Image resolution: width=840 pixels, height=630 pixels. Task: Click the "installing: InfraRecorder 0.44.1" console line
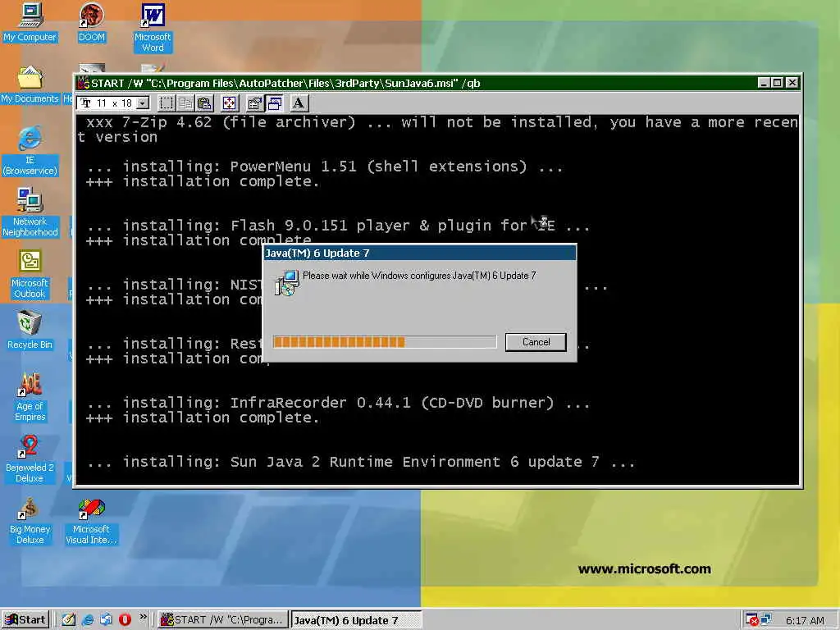[338, 403]
